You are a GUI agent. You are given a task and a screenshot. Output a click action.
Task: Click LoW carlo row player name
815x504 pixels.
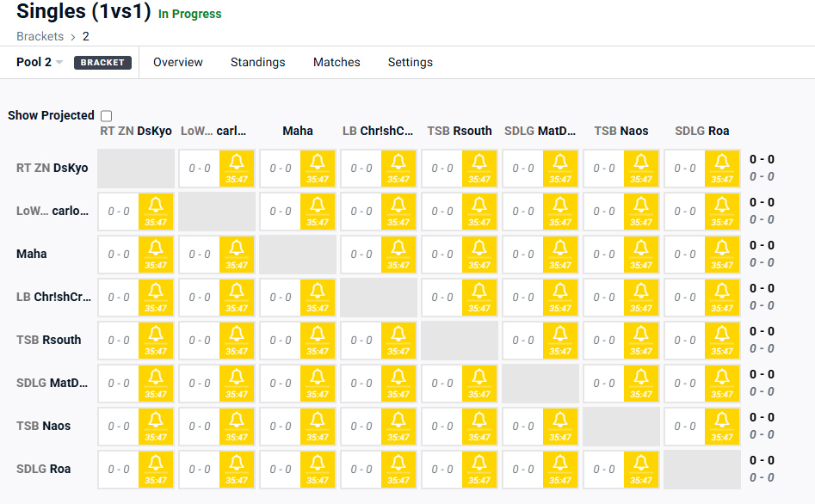(x=52, y=211)
